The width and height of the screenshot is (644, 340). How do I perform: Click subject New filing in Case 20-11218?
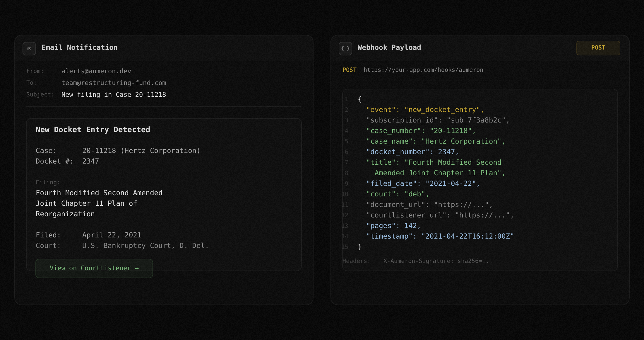(x=114, y=95)
